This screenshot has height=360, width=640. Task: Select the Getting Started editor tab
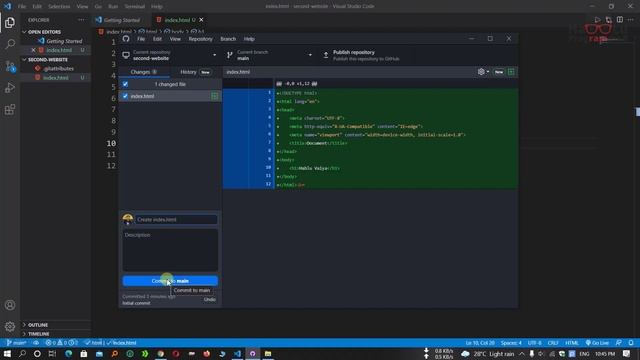[x=122, y=20]
